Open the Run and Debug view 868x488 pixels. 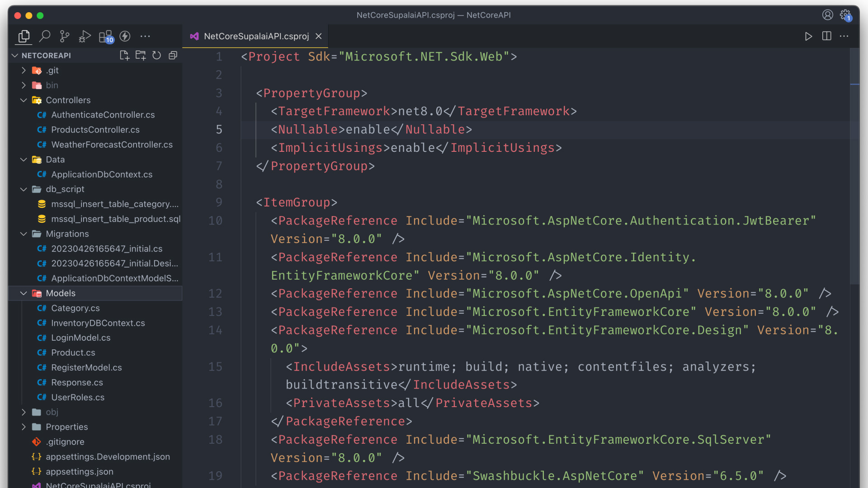85,36
